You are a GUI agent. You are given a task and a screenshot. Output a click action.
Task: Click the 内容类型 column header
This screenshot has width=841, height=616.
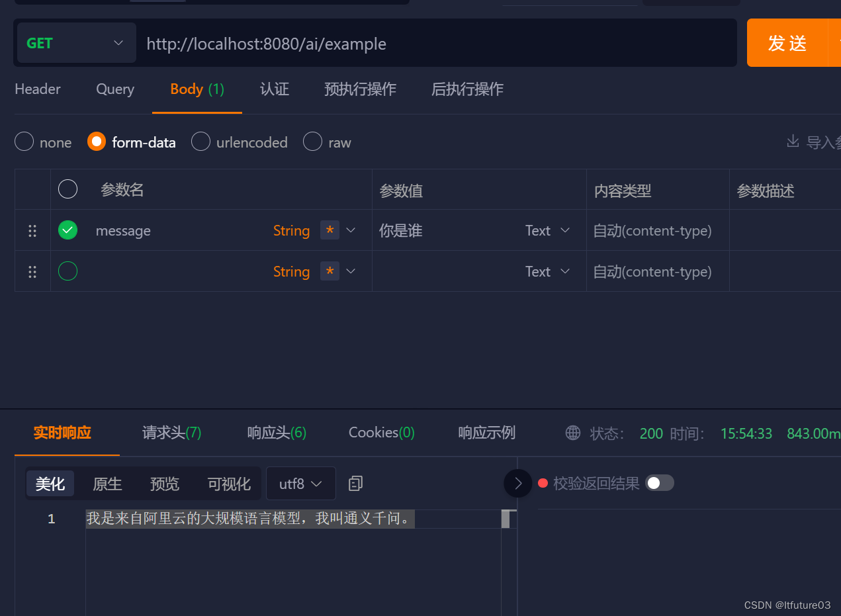[x=623, y=191]
